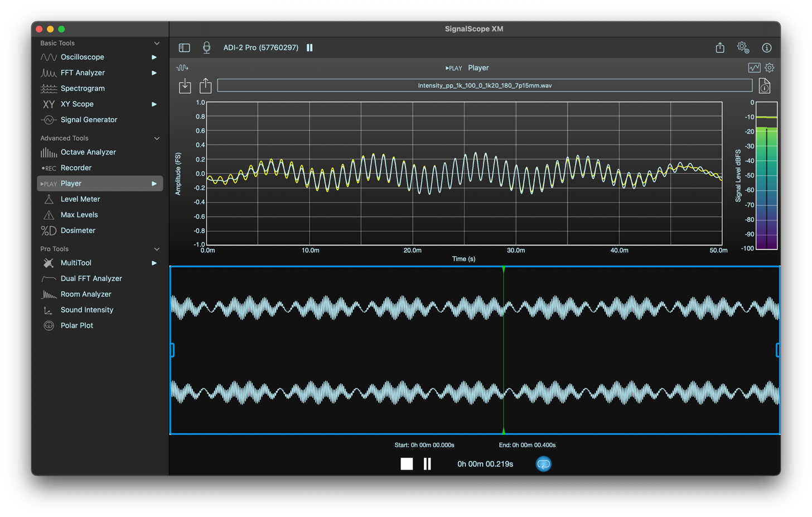Image resolution: width=812 pixels, height=517 pixels.
Task: Open Player tool settings gear
Action: coord(770,68)
